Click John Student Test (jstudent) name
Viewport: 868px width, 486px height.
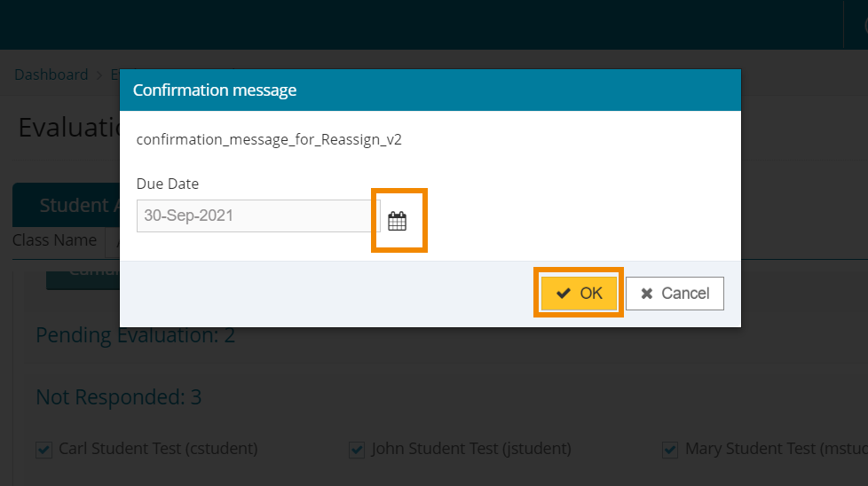click(470, 449)
